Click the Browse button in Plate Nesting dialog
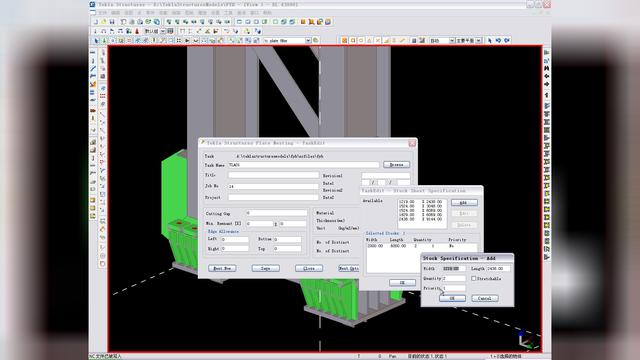Image resolution: width=640 pixels, height=360 pixels. (x=396, y=164)
